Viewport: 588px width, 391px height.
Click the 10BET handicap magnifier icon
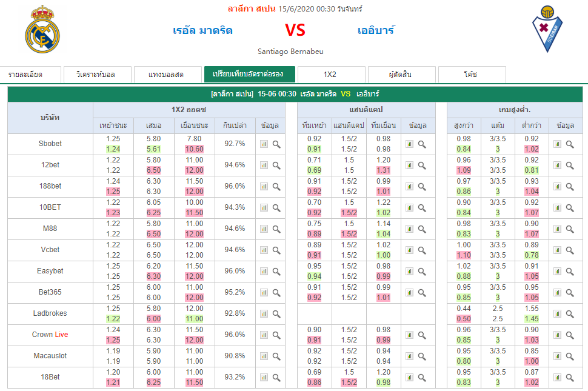(x=422, y=208)
